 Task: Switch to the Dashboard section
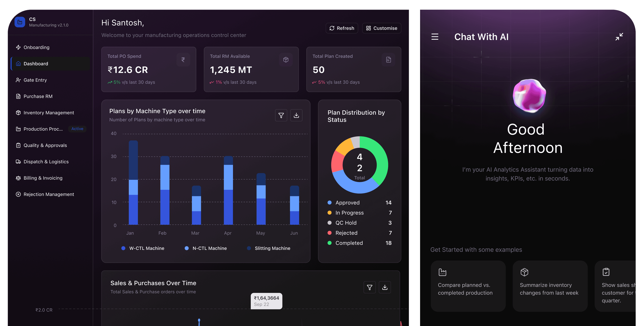(x=36, y=64)
